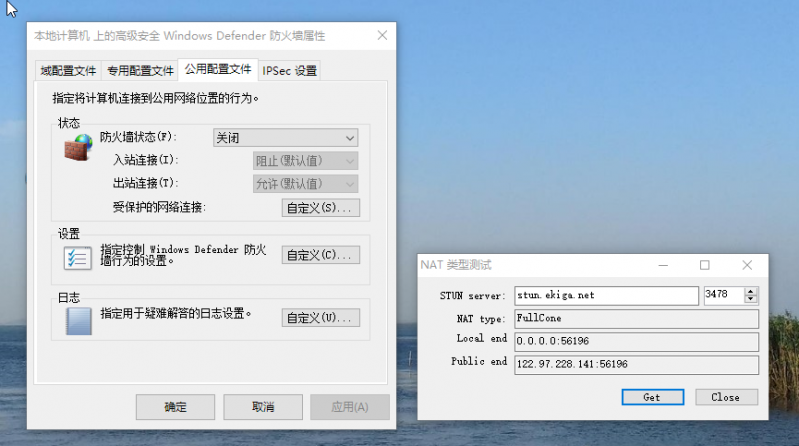Viewport: 799px width, 446px height.
Task: Click the port field showing 3478
Action: 724,295
